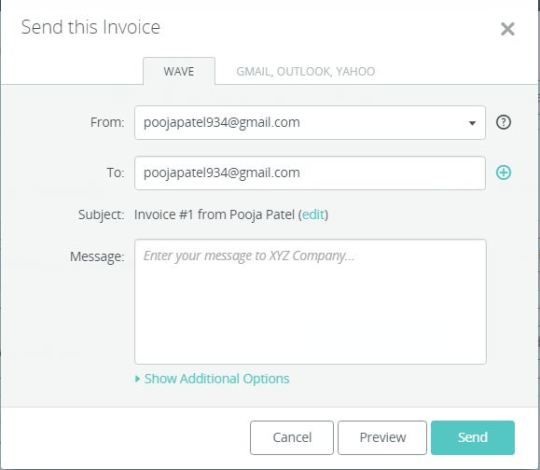
Task: Click the To: field label
Action: point(115,173)
